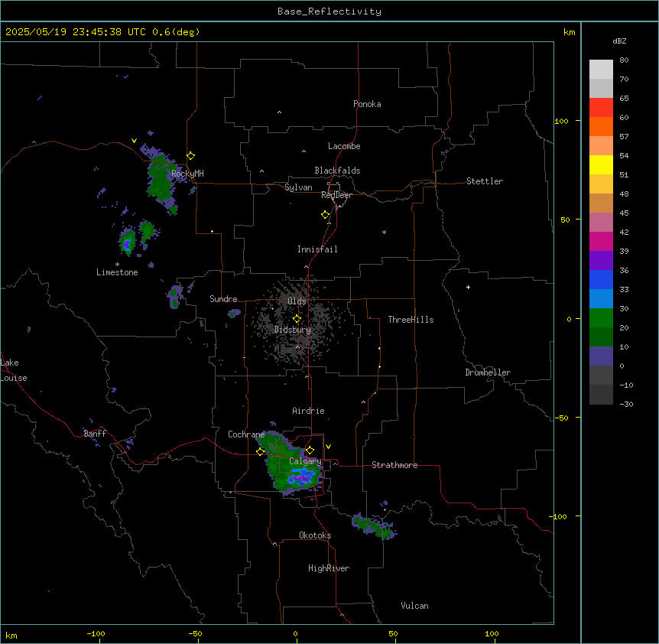Click the Didsbury label

coord(293,330)
